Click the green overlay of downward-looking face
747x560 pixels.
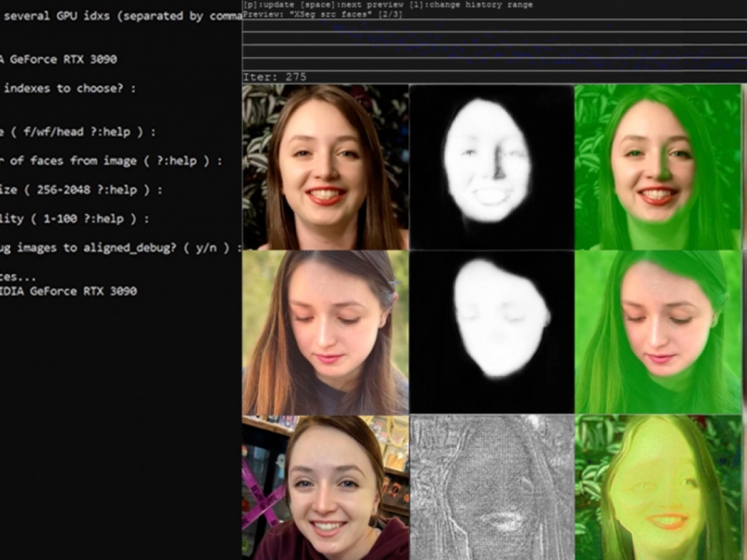click(658, 332)
